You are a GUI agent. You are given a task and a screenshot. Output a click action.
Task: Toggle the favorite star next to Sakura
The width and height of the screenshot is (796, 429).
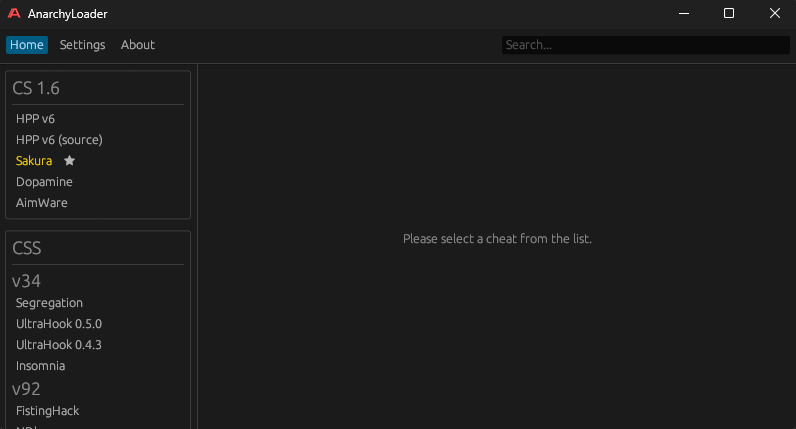70,160
